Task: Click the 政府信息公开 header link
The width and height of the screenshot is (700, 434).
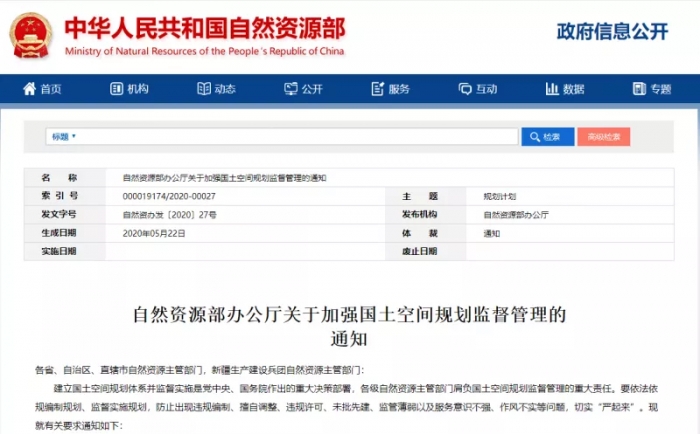Action: coord(612,32)
